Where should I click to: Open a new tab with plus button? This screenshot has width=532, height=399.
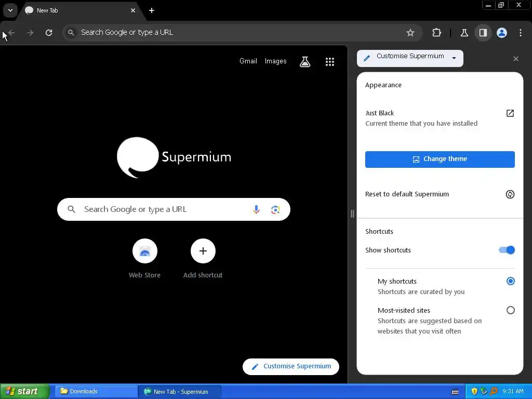click(x=152, y=10)
